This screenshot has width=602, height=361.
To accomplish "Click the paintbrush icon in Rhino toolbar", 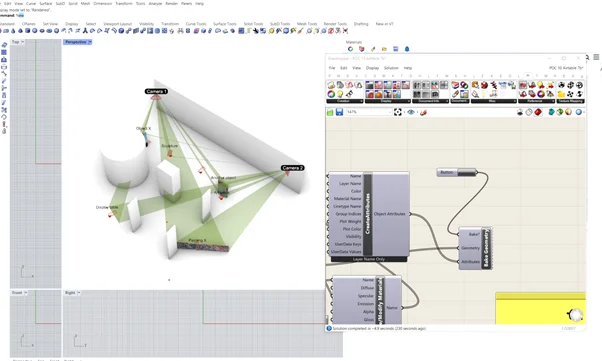I will tap(301, 31).
